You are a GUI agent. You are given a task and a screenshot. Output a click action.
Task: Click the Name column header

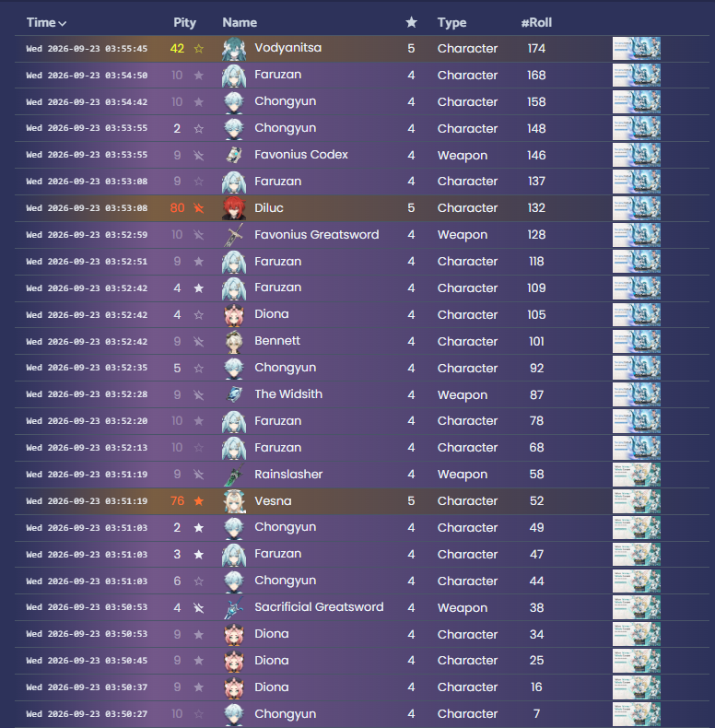tap(240, 22)
